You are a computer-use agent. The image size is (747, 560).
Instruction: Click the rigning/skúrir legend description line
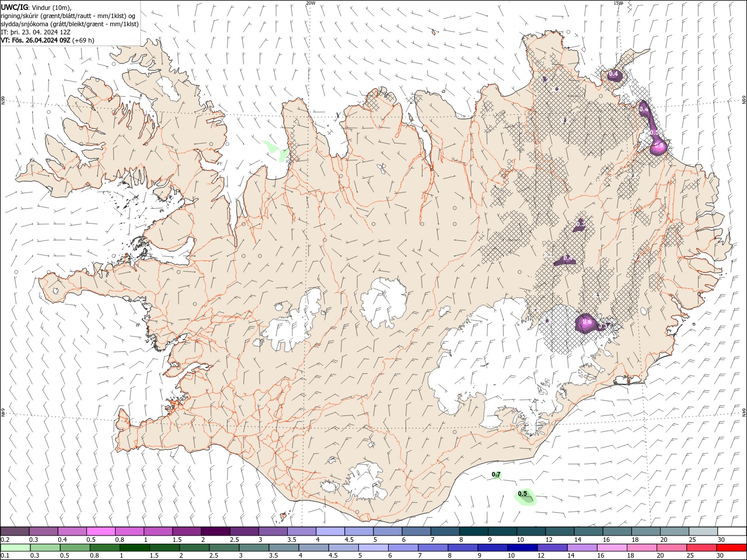tap(68, 16)
